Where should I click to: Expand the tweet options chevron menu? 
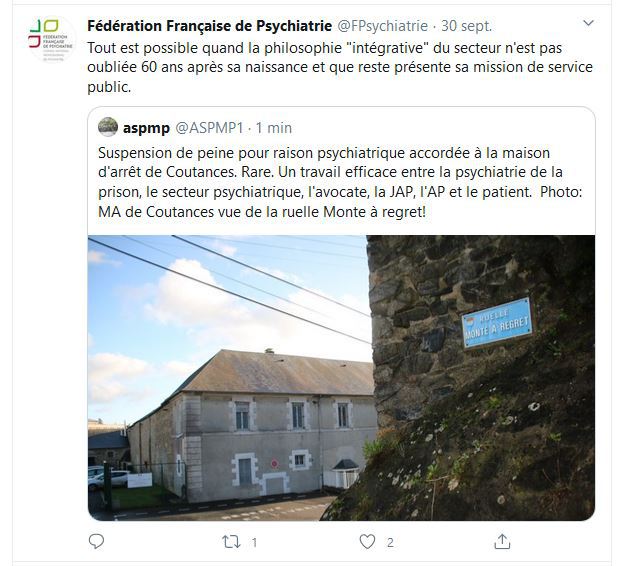(x=588, y=23)
